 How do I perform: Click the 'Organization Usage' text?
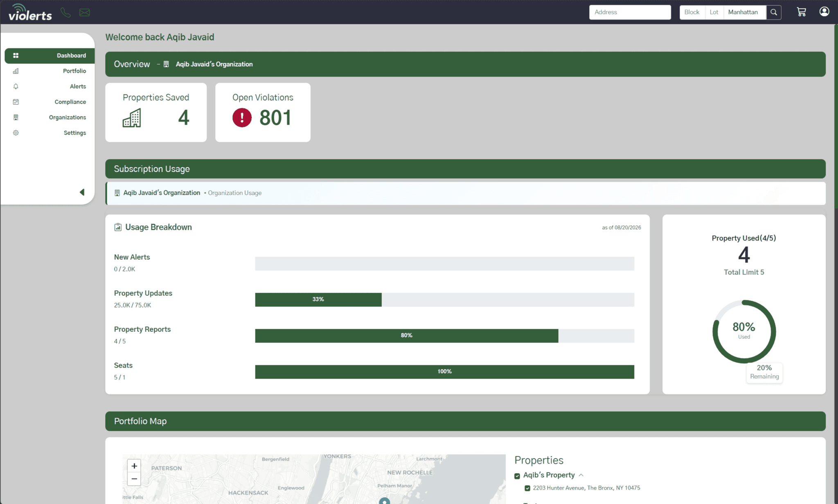coord(234,193)
